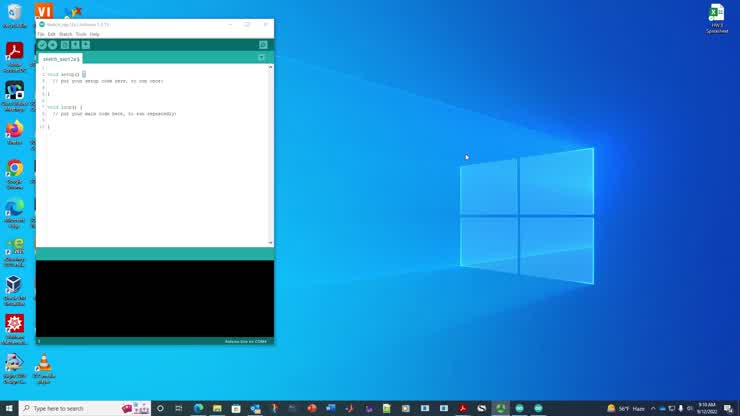Screen dimensions: 740x416
Task: Select the Excel spreadsheet file on desktop
Action: tap(716, 17)
